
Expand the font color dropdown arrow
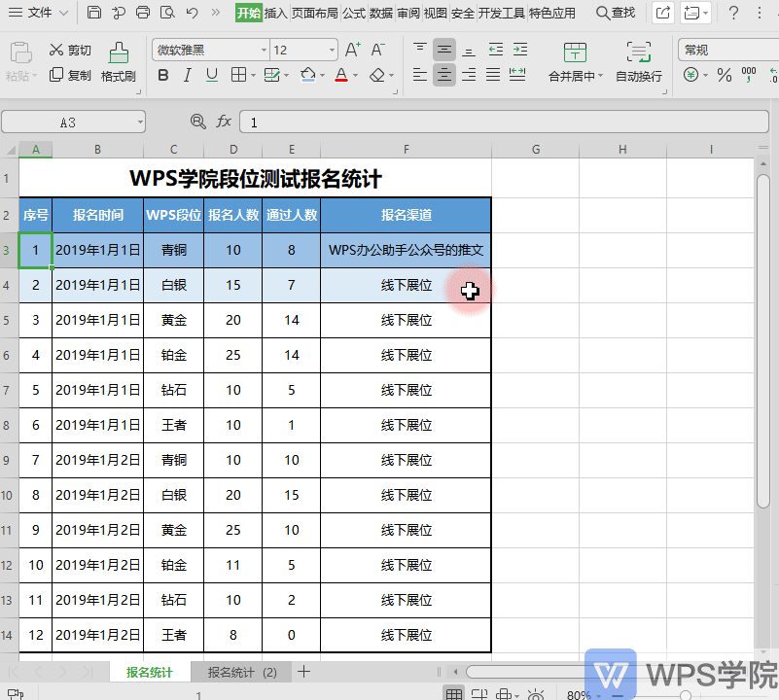coord(356,76)
